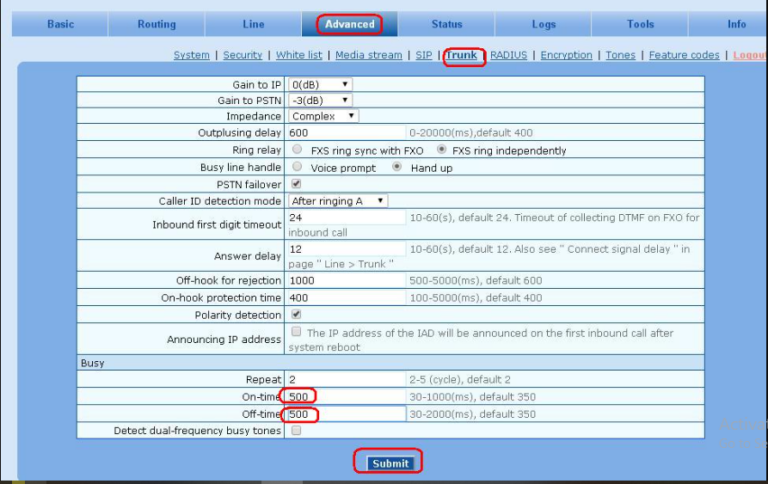768x484 pixels.
Task: Tick the Announcing IP address checkbox
Action: click(296, 331)
